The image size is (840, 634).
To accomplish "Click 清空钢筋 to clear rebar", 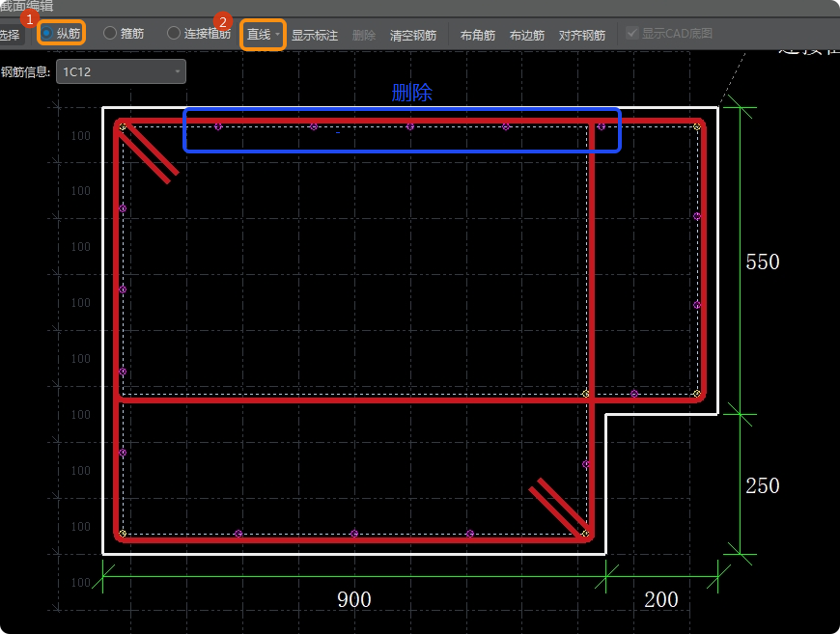I will (x=413, y=36).
